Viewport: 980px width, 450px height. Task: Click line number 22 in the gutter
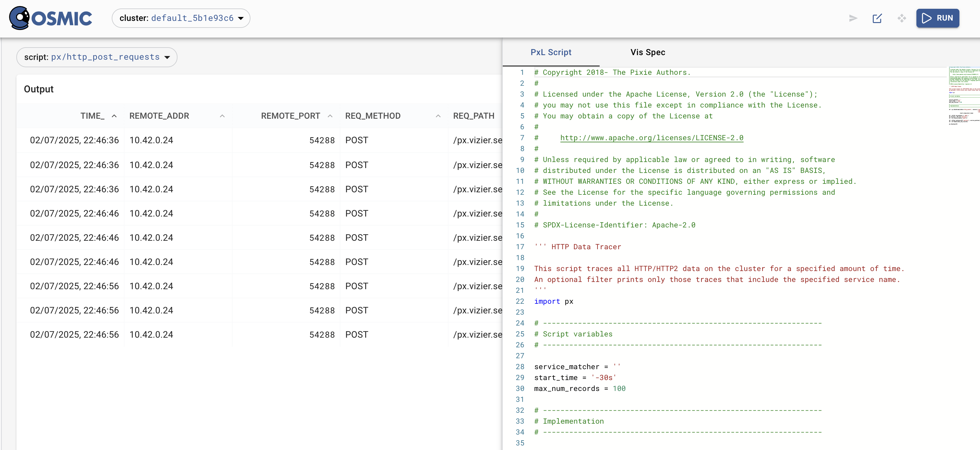pos(520,301)
